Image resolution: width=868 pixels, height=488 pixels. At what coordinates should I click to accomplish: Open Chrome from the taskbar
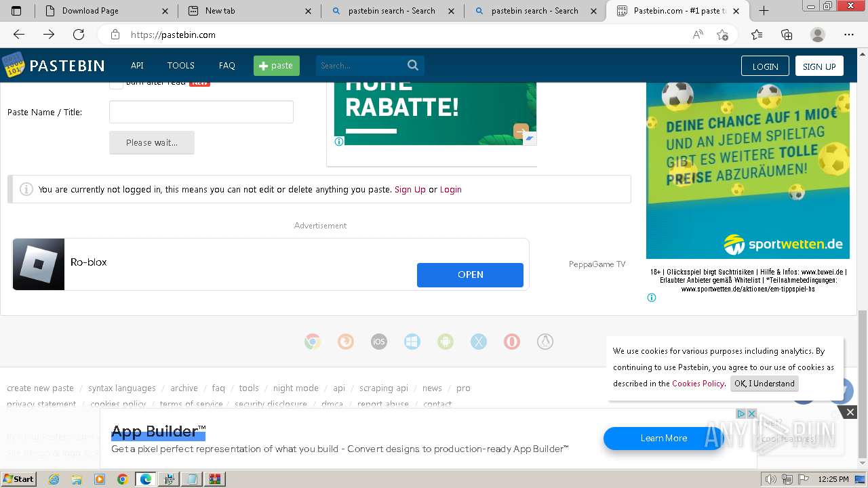point(122,479)
